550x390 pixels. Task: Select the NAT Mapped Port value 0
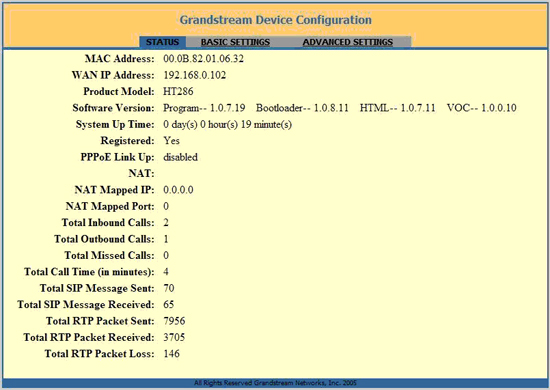tap(166, 207)
